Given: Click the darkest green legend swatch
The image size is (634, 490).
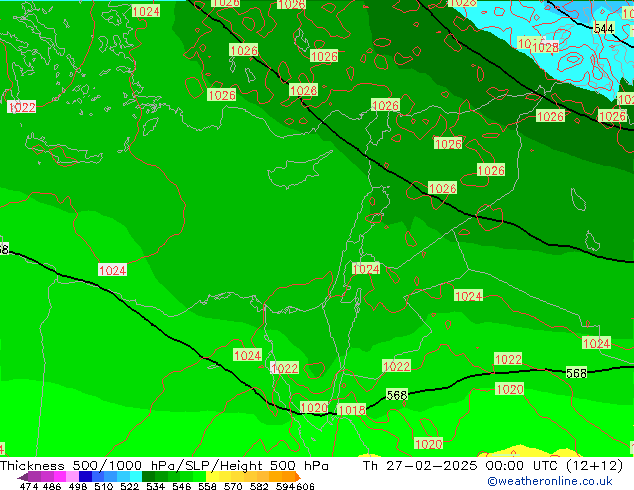Looking at the screenshot, I should click(x=148, y=476).
